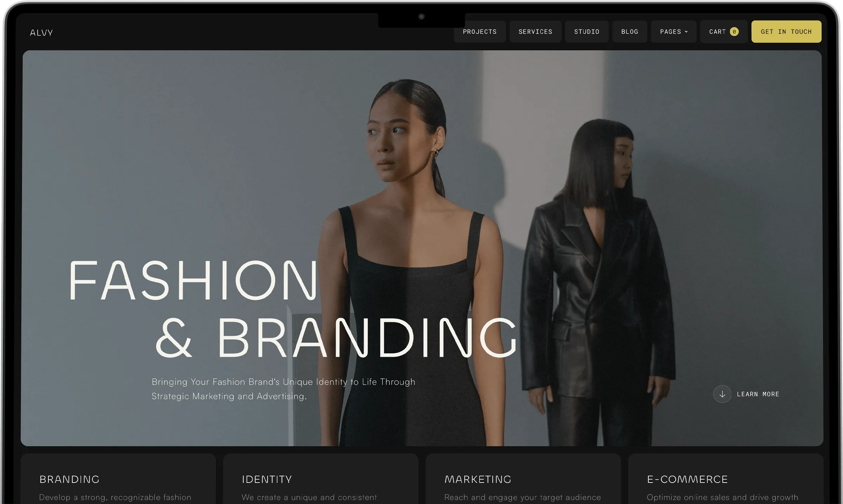Screen dimensions: 843x504
Task: Open the Identity service card
Action: tap(321, 479)
